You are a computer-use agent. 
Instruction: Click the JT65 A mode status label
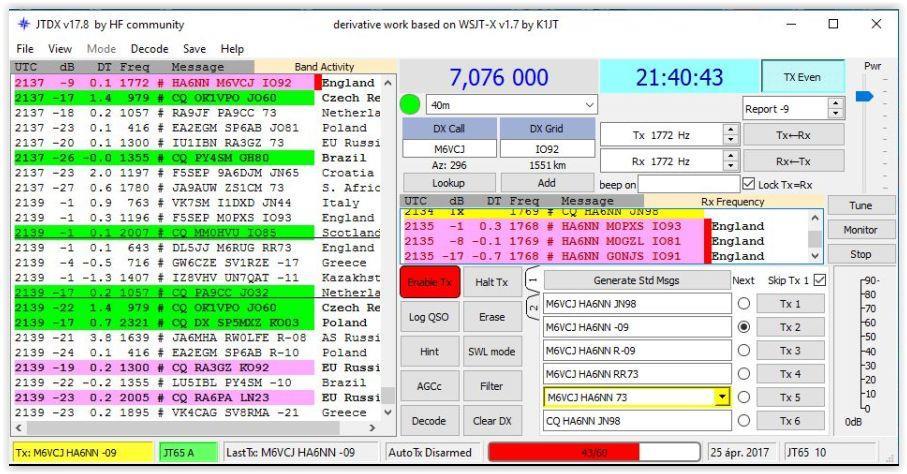(x=188, y=452)
